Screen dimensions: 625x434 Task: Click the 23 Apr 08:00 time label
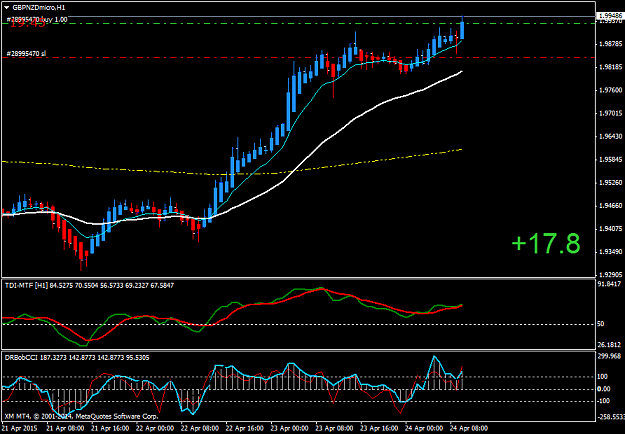pyautogui.click(x=334, y=428)
